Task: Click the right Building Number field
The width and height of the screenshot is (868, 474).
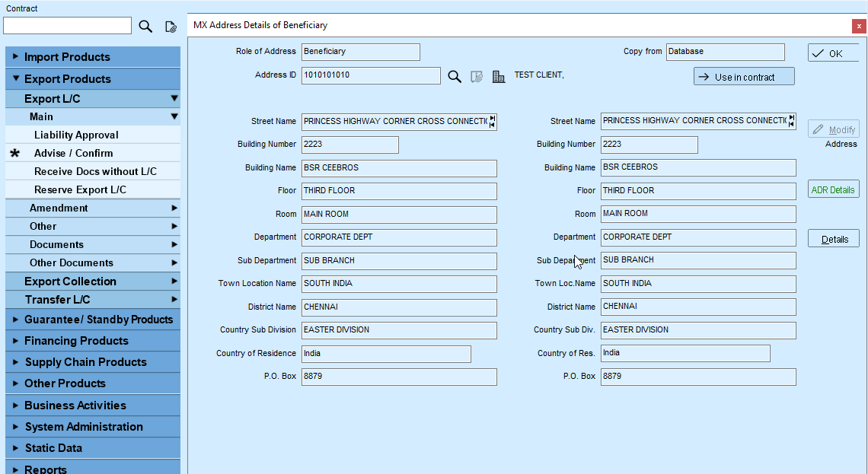Action: (x=649, y=145)
